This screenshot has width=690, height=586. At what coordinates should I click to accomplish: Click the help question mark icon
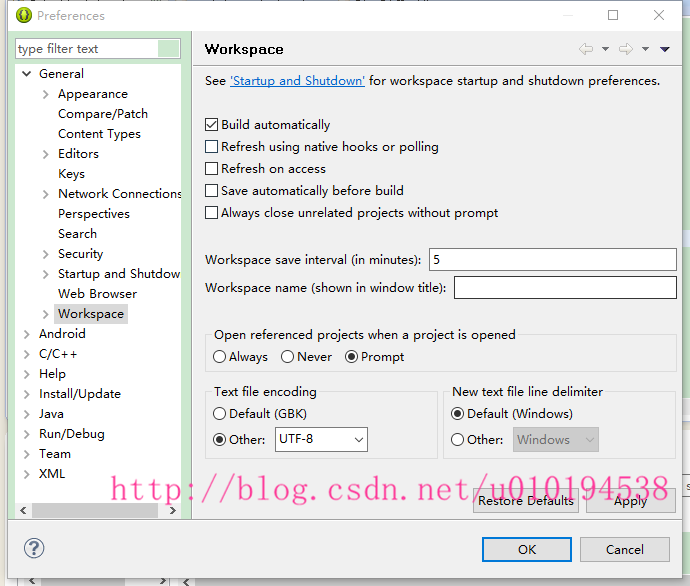coord(34,548)
